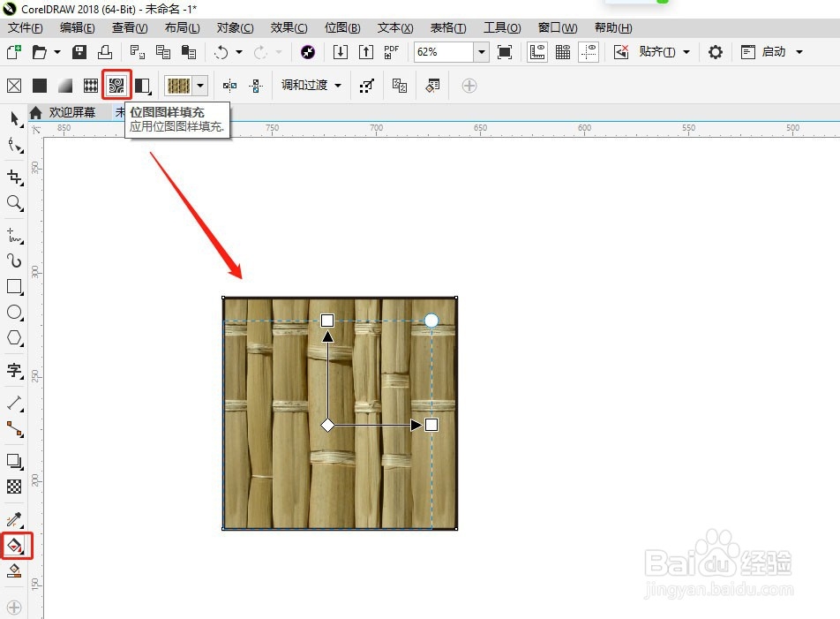Open the 效果(C) menu
The width and height of the screenshot is (840, 619).
[x=289, y=28]
